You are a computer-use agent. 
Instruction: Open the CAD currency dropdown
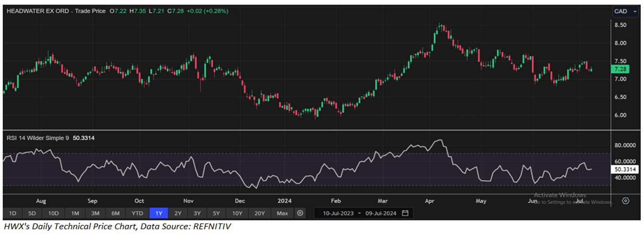point(625,12)
